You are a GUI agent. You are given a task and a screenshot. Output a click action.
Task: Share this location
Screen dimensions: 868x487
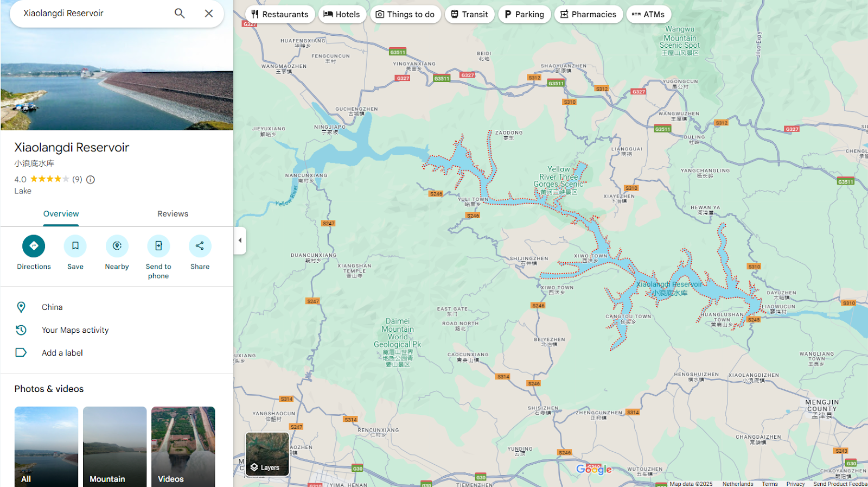pos(200,246)
